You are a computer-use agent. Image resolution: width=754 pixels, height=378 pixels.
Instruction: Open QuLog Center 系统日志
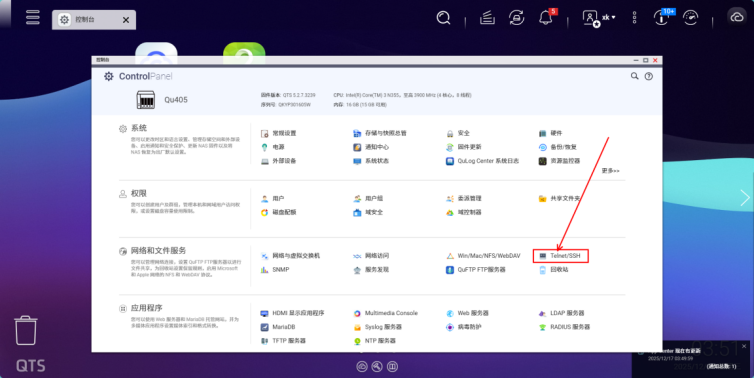click(x=482, y=161)
